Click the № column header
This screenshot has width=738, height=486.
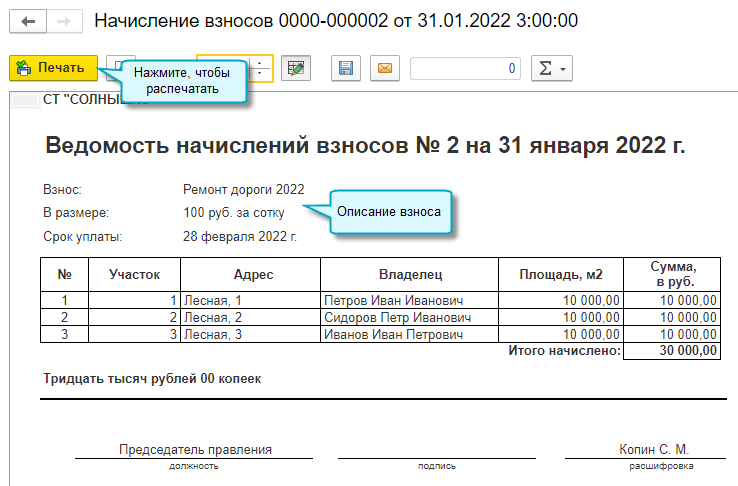(x=64, y=274)
